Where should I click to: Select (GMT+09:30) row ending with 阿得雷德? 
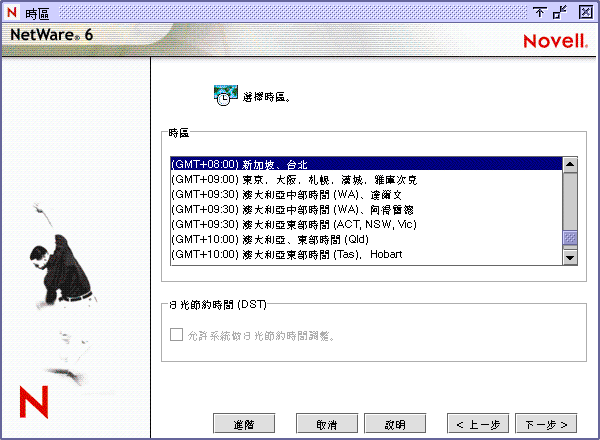tap(367, 209)
